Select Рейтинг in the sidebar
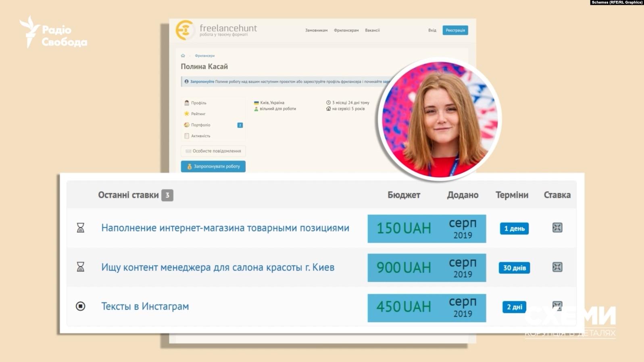 [198, 114]
